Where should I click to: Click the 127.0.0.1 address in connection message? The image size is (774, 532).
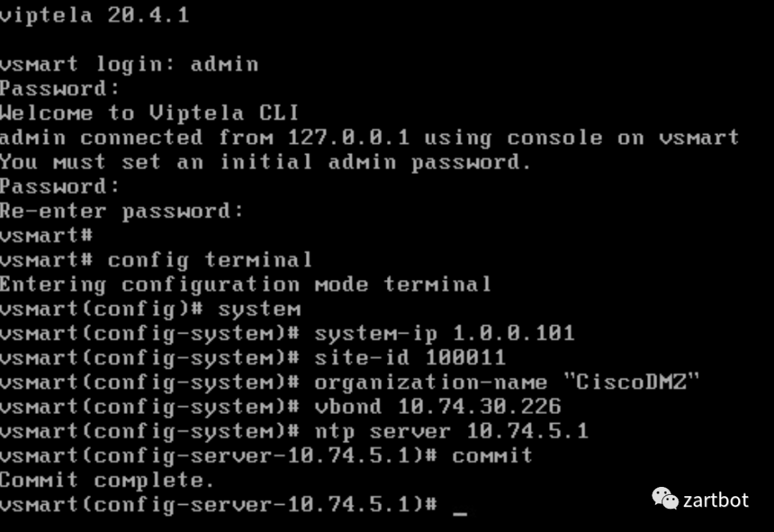(x=348, y=137)
